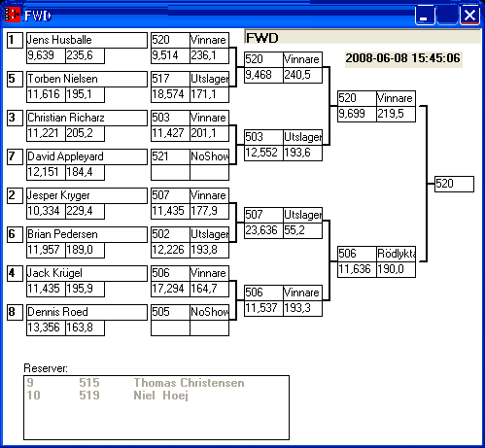This screenshot has height=448, width=485.
Task: Click the seed number 3 box
Action: (x=15, y=118)
